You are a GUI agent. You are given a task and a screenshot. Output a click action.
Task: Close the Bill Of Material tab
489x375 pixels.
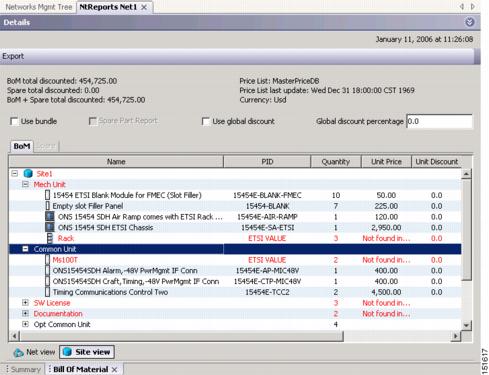tap(114, 369)
